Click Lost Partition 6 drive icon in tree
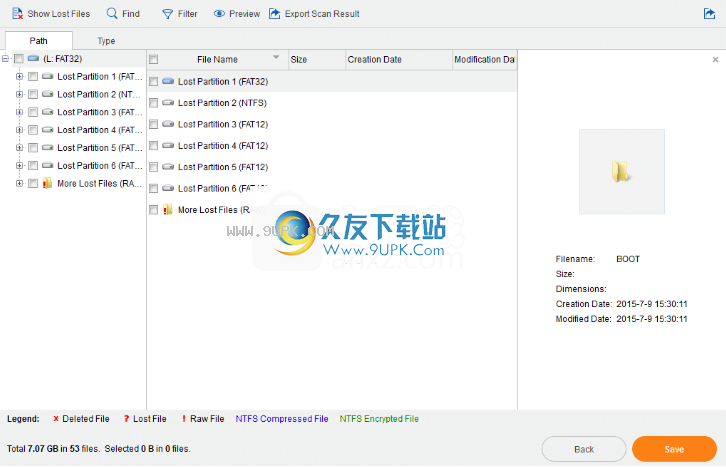 pyautogui.click(x=47, y=165)
